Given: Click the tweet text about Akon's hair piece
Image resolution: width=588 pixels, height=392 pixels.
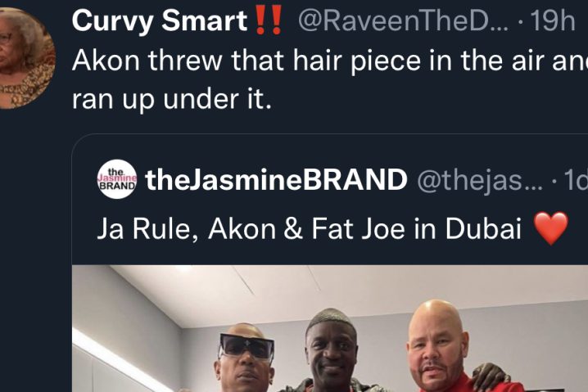Looking at the screenshot, I should (330, 79).
